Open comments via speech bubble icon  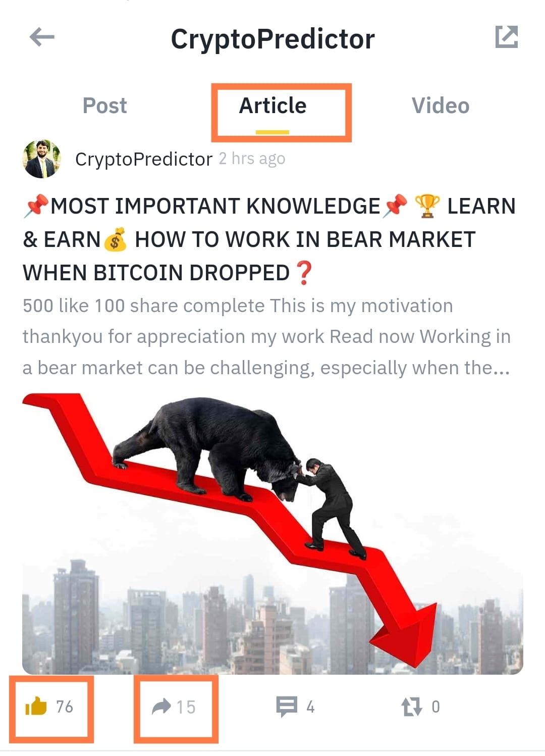pos(287,707)
